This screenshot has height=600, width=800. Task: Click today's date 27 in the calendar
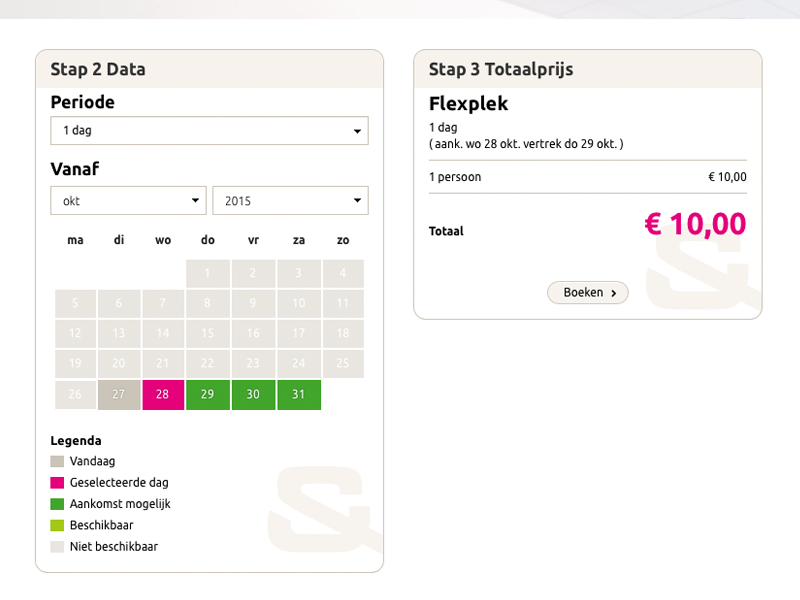point(119,394)
